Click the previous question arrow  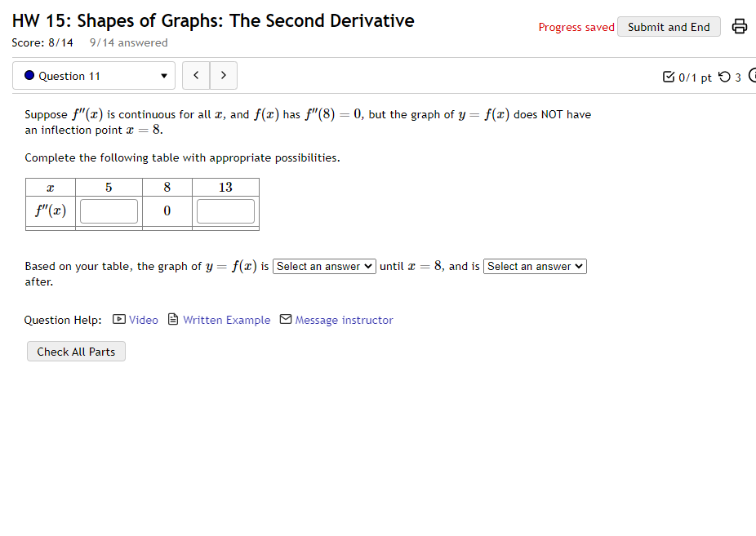coord(195,75)
